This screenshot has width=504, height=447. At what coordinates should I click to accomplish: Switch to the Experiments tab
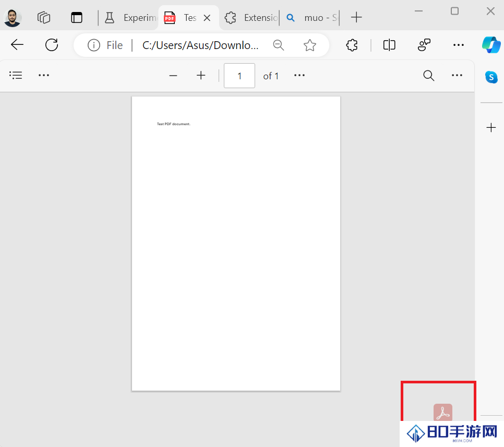coord(130,18)
